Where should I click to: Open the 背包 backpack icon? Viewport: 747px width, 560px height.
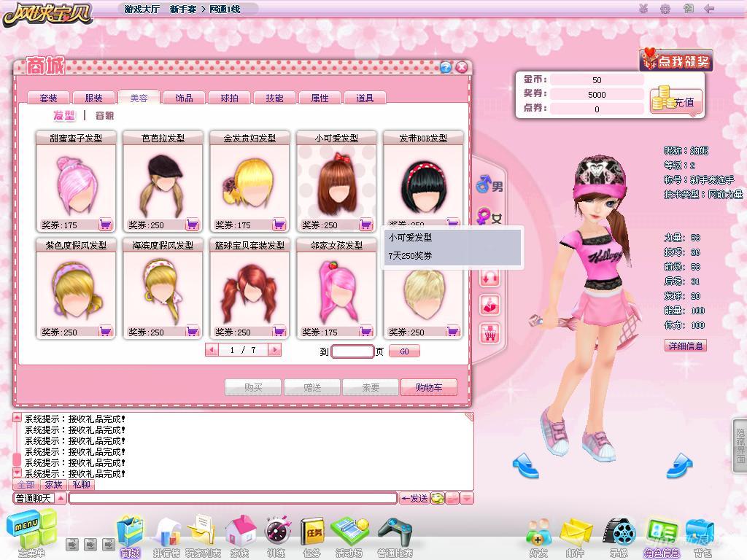click(x=701, y=537)
